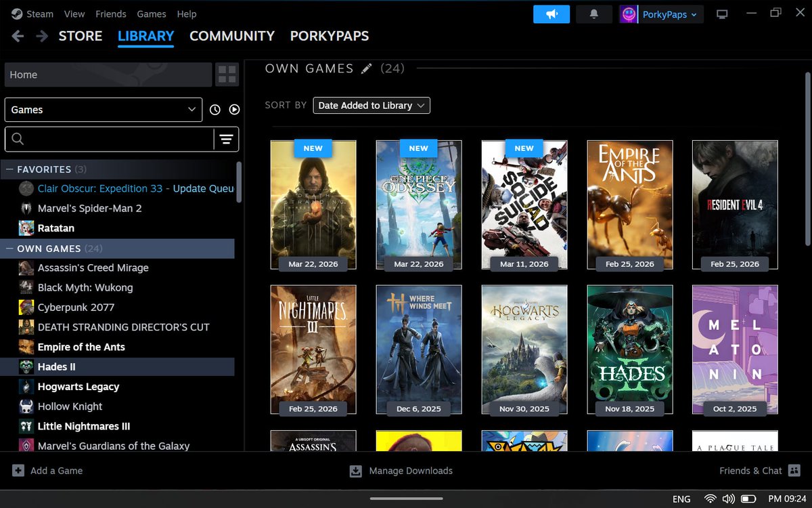Click the announcements megaphone icon
Screen dimensions: 812x508
coord(551,14)
